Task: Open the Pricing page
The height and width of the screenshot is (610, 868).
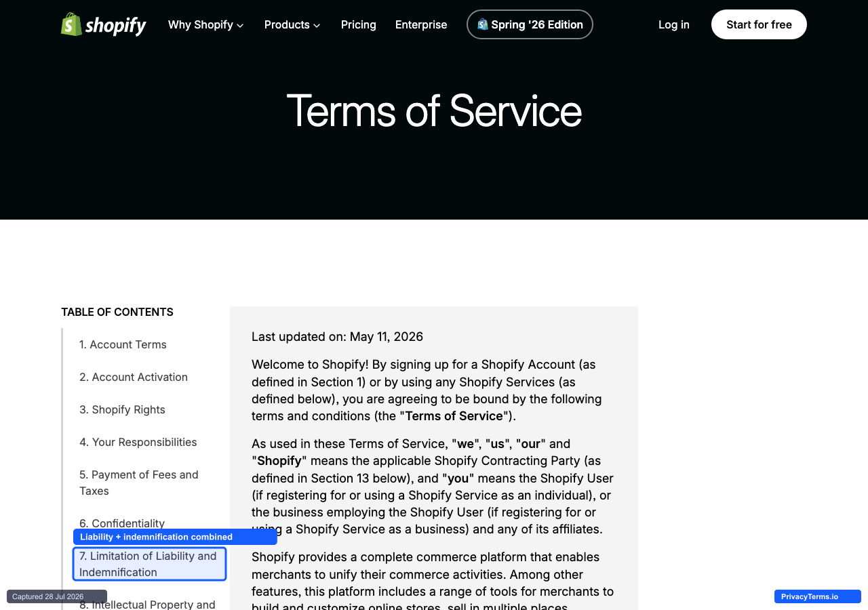Action: tap(359, 24)
